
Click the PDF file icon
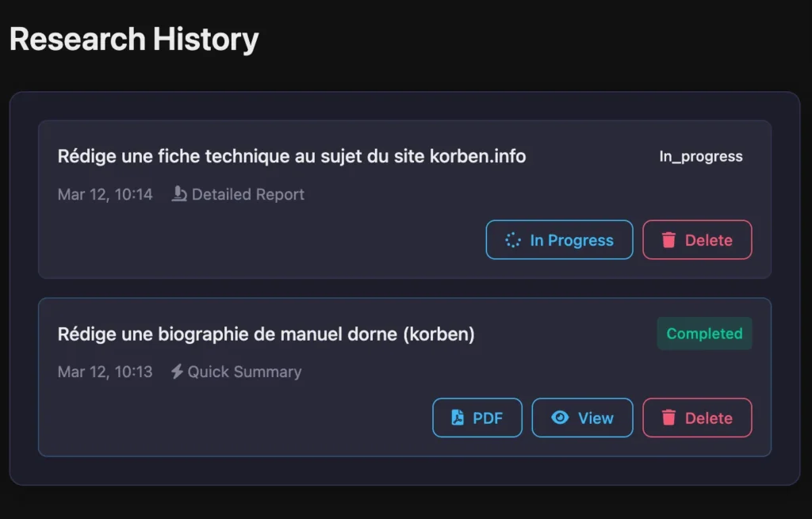pos(458,418)
